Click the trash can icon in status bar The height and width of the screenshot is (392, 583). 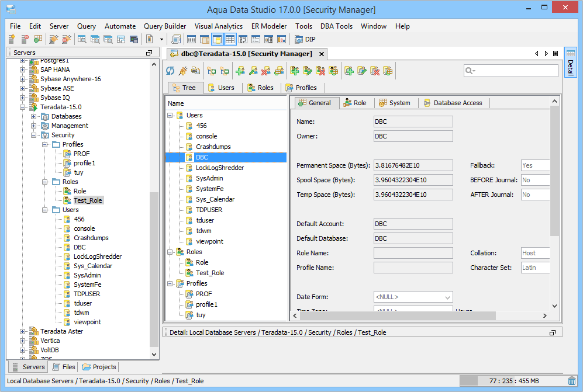click(572, 381)
